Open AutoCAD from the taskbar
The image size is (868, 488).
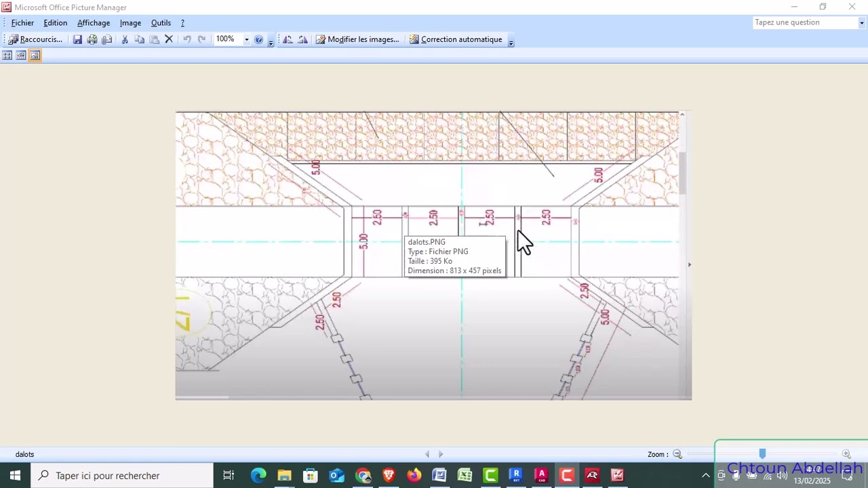[541, 476]
